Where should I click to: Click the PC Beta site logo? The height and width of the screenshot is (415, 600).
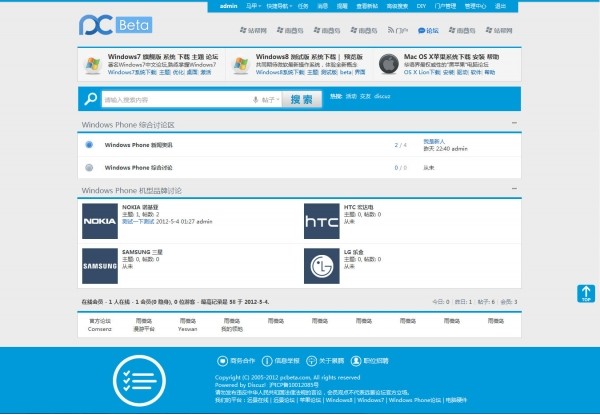[x=116, y=25]
